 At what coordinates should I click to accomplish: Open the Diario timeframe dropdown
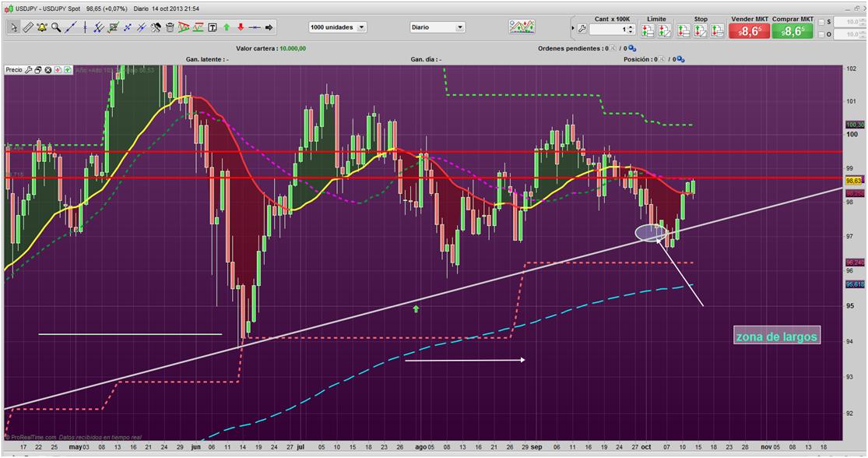tap(438, 27)
